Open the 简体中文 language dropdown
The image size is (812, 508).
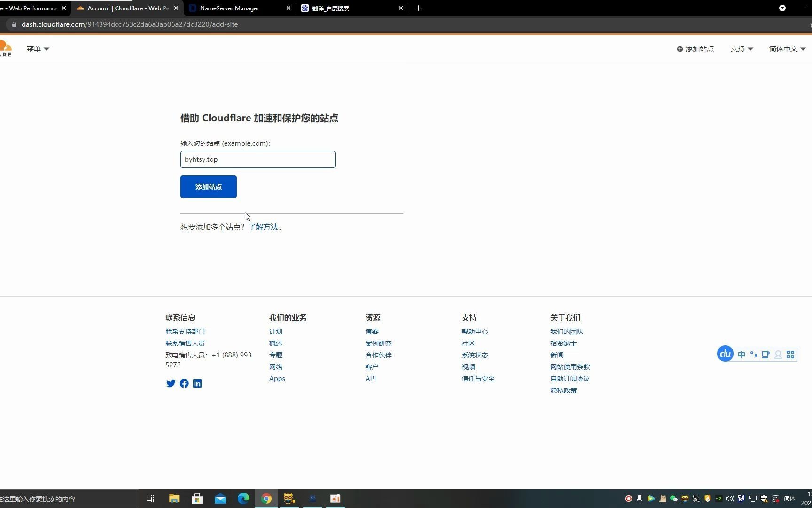pos(788,48)
